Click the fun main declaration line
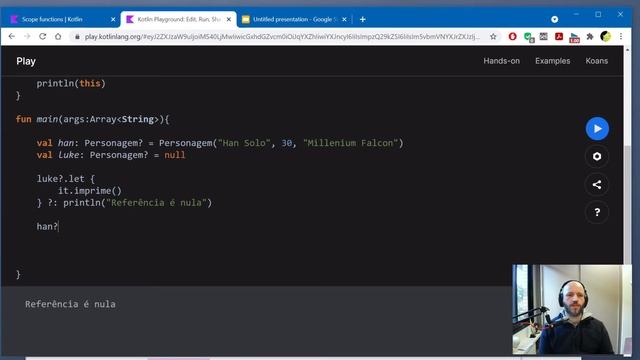The image size is (640, 360). tap(92, 119)
